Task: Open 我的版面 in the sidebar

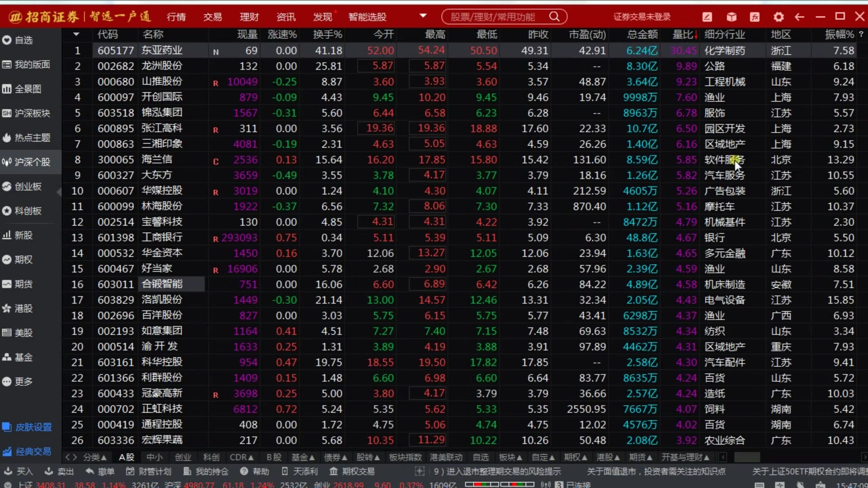Action: 26,65
